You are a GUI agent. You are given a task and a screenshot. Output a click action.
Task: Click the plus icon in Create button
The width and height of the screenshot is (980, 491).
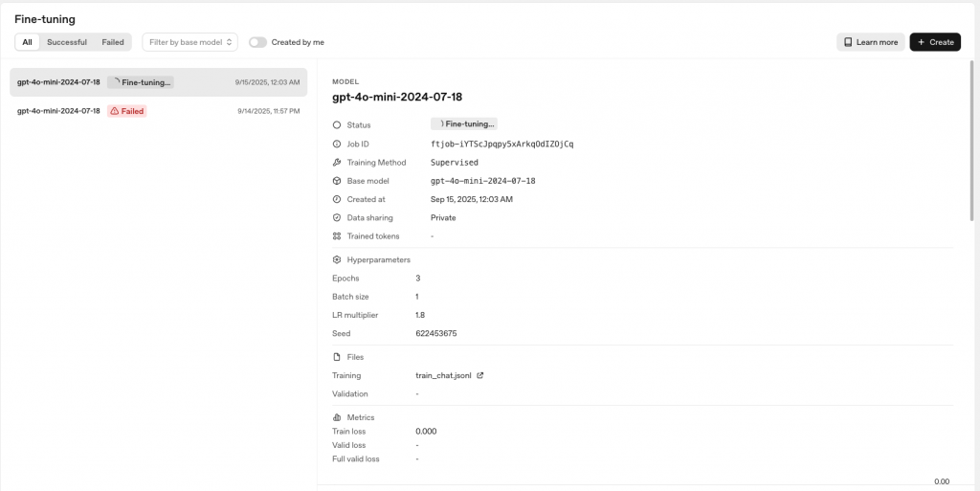tap(921, 42)
